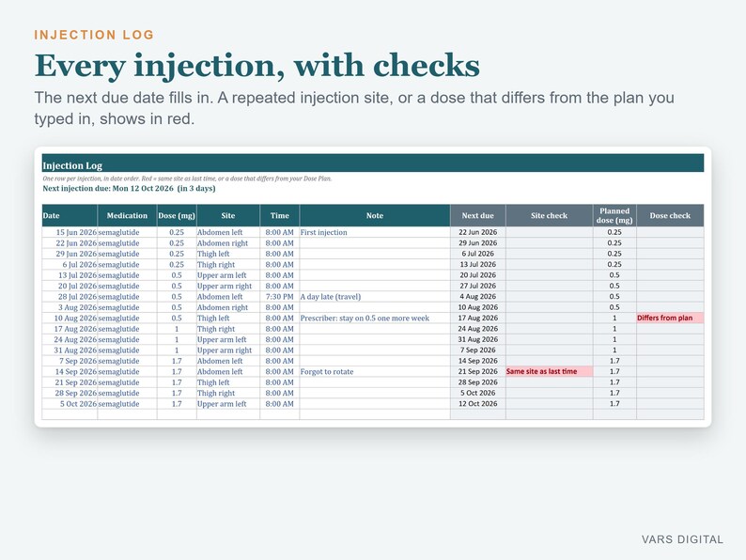Select the date cell '7 Sep 2026' in Date column

(70, 361)
